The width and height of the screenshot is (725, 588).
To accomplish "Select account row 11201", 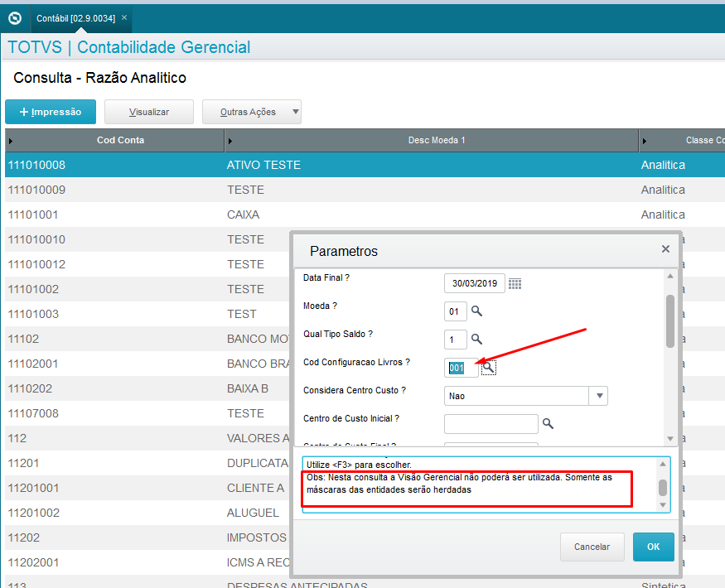I will 148,463.
